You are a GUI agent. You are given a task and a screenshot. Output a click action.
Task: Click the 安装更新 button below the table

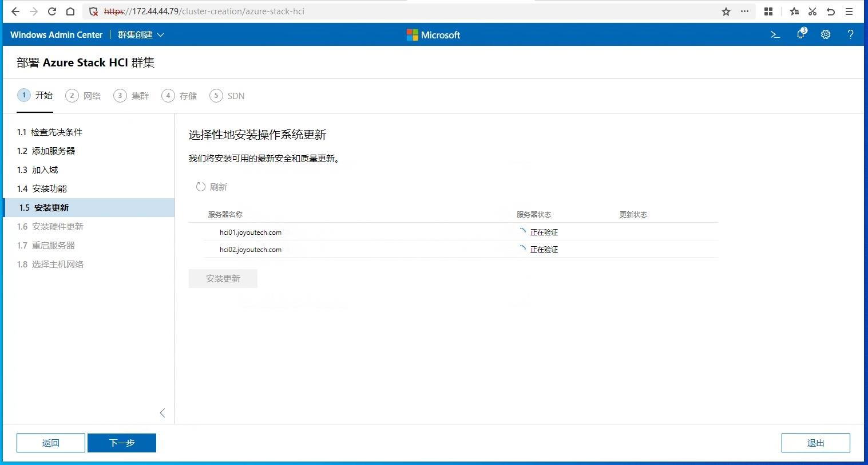[x=223, y=278]
